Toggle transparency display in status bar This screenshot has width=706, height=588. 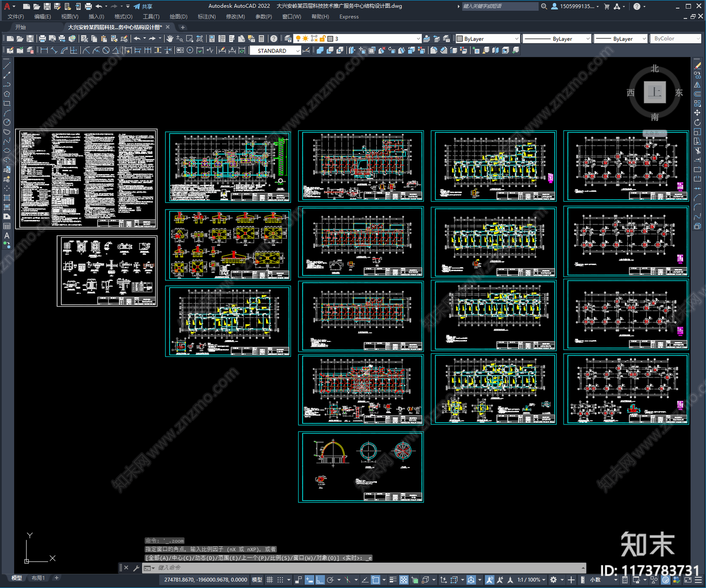[404, 580]
